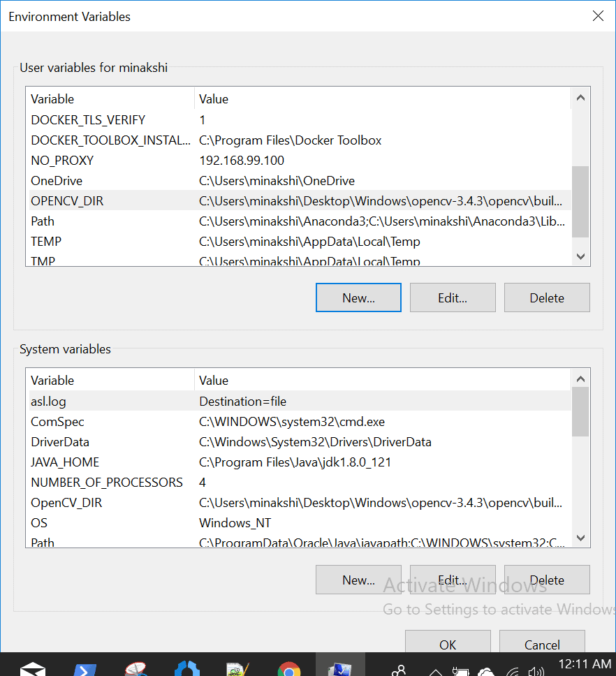Click Delete under User variables

(x=547, y=297)
